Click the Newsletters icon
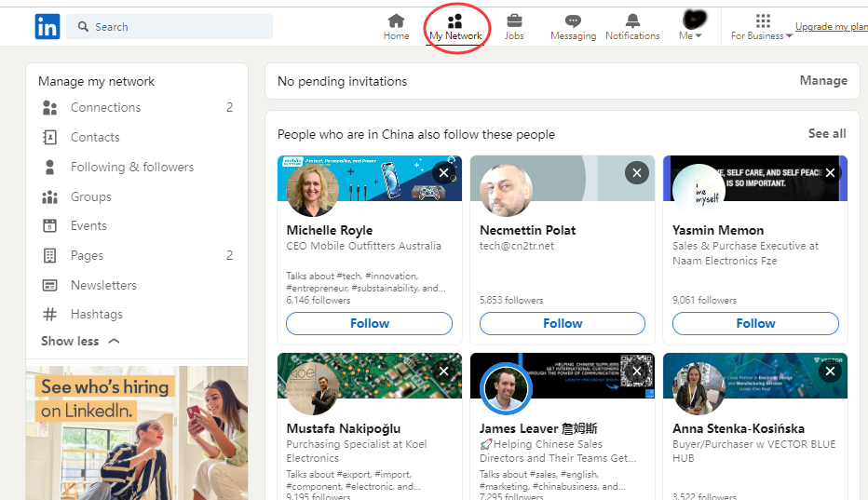The height and width of the screenshot is (500, 868). click(49, 285)
